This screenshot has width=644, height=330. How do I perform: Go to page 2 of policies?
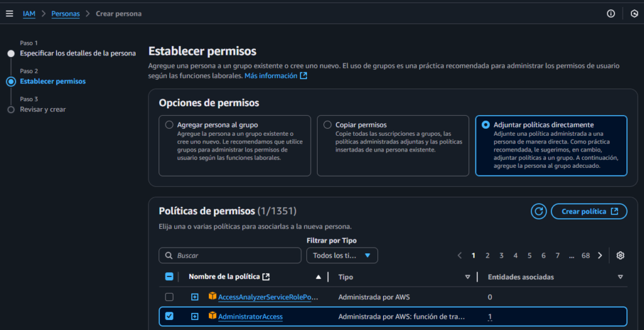coord(487,255)
